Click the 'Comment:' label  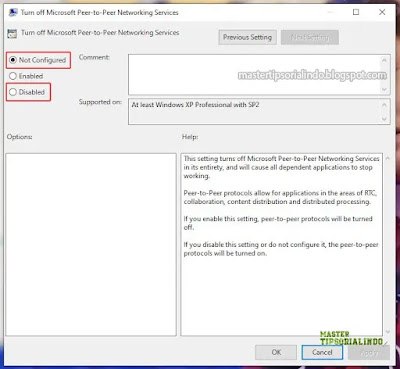(94, 57)
